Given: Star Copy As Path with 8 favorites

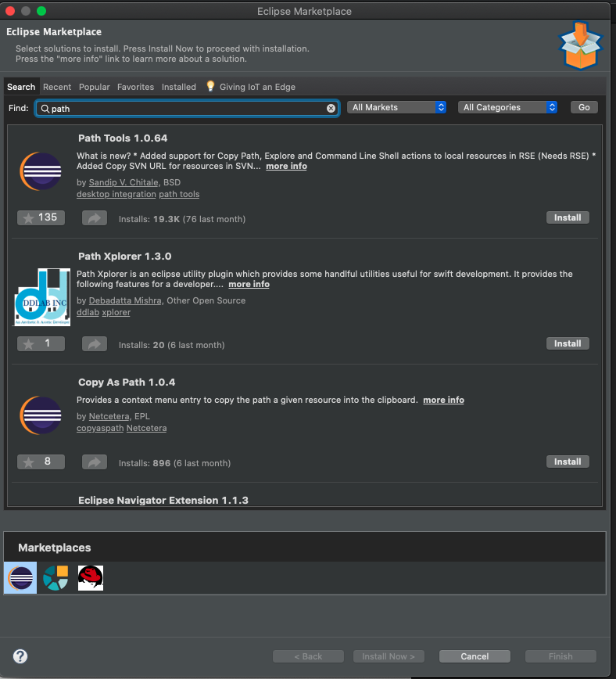Looking at the screenshot, I should coord(41,462).
